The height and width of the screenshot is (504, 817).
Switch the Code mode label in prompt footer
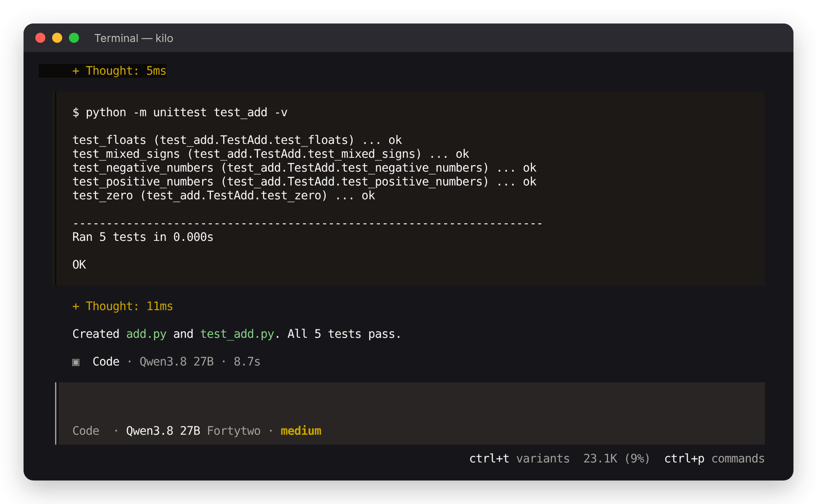86,431
